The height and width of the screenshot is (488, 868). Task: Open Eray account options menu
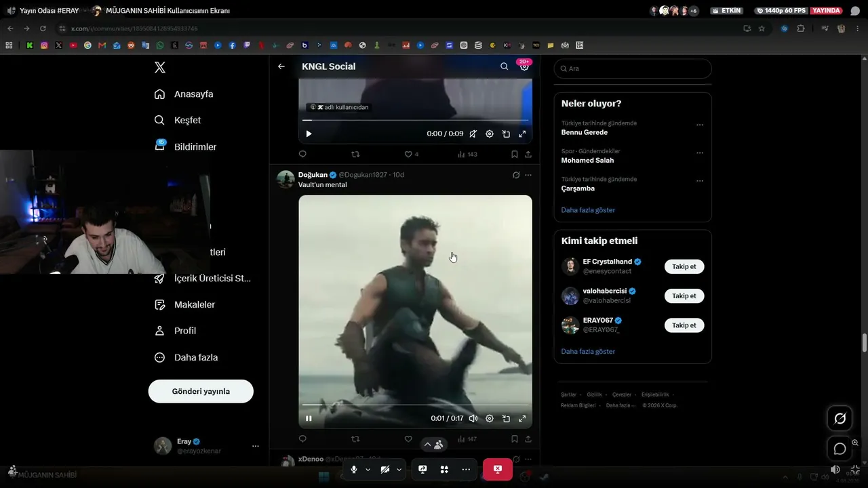tap(256, 446)
